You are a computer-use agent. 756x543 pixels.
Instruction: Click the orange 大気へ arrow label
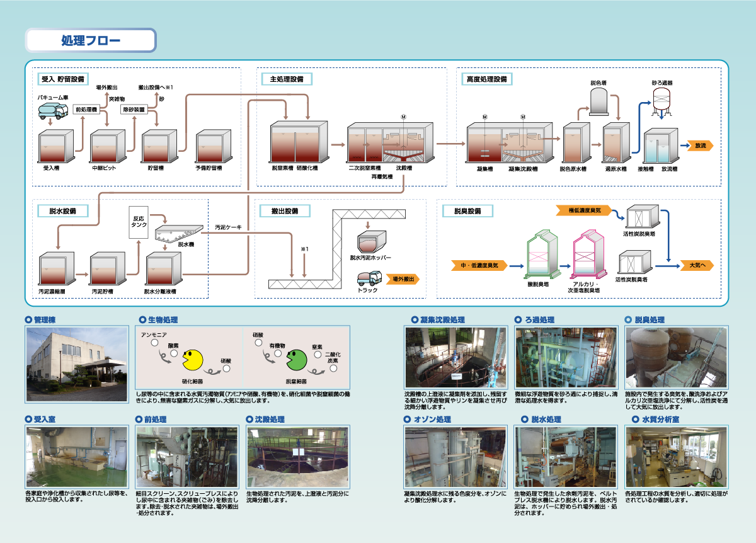click(697, 266)
